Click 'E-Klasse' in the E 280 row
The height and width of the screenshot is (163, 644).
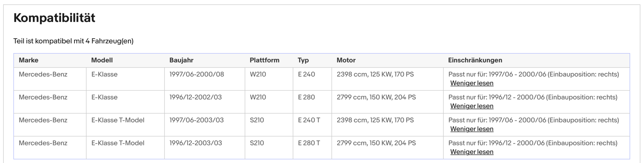tap(104, 97)
